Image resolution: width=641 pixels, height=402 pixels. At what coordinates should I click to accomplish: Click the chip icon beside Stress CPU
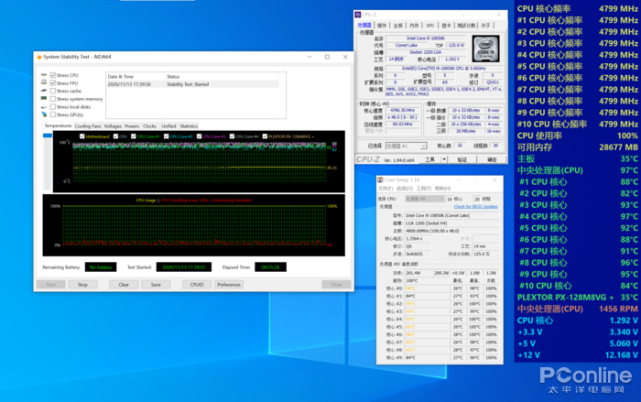44,75
